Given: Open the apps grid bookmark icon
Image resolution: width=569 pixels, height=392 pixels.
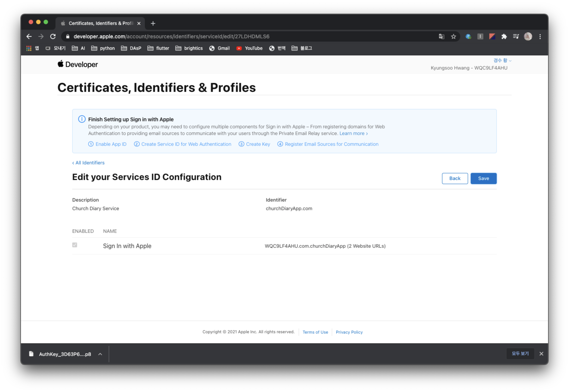Looking at the screenshot, I should [x=29, y=48].
